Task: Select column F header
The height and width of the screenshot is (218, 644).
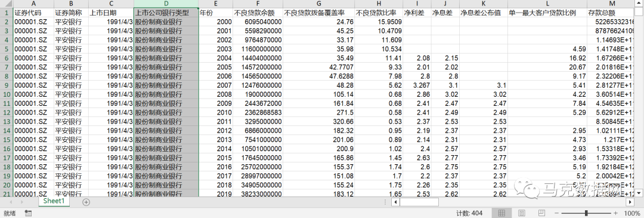Action: click(258, 4)
